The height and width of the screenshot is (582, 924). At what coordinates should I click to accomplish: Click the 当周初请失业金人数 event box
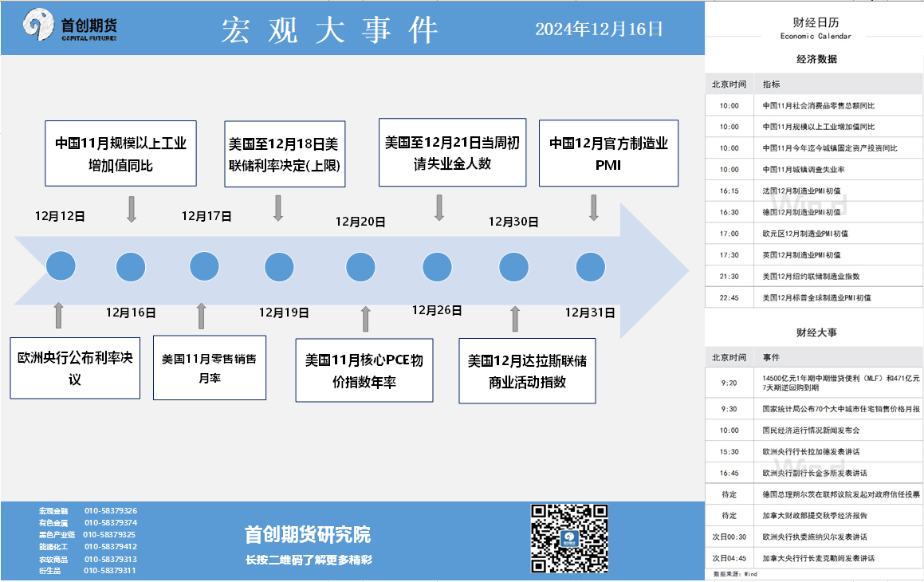tap(453, 152)
